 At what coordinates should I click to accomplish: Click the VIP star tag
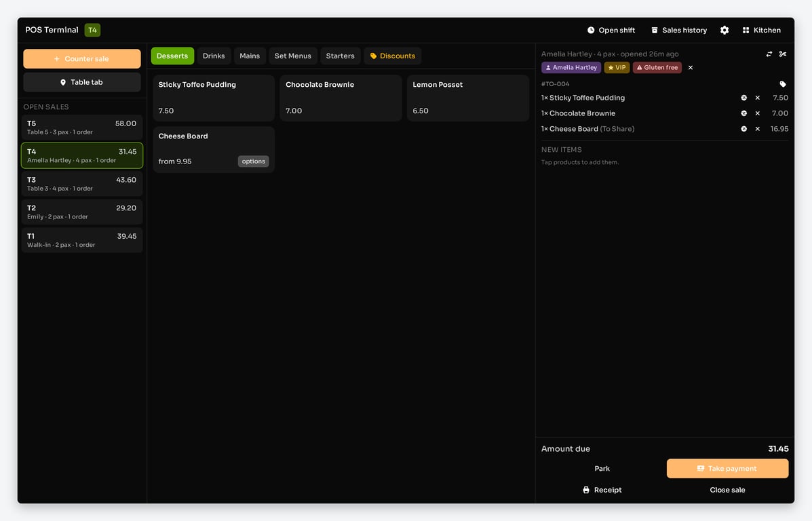(x=617, y=67)
